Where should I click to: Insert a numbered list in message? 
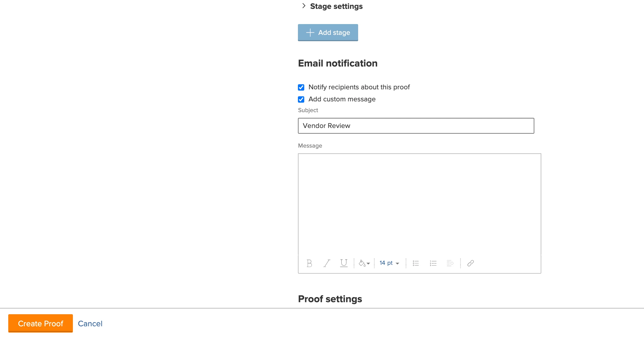point(433,263)
